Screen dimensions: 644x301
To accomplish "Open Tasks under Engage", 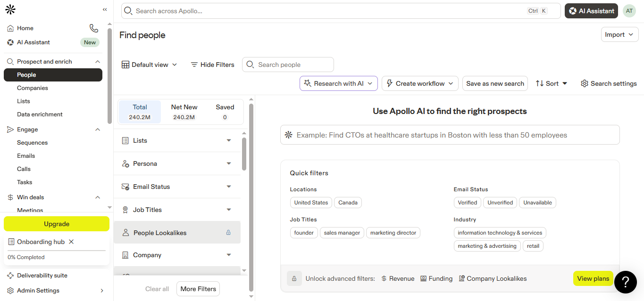I will [x=25, y=182].
